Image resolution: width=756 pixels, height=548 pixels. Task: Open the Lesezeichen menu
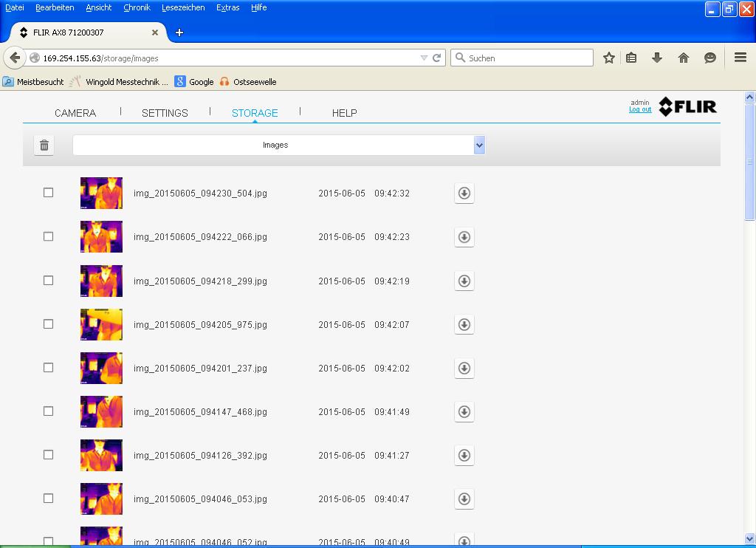(183, 7)
